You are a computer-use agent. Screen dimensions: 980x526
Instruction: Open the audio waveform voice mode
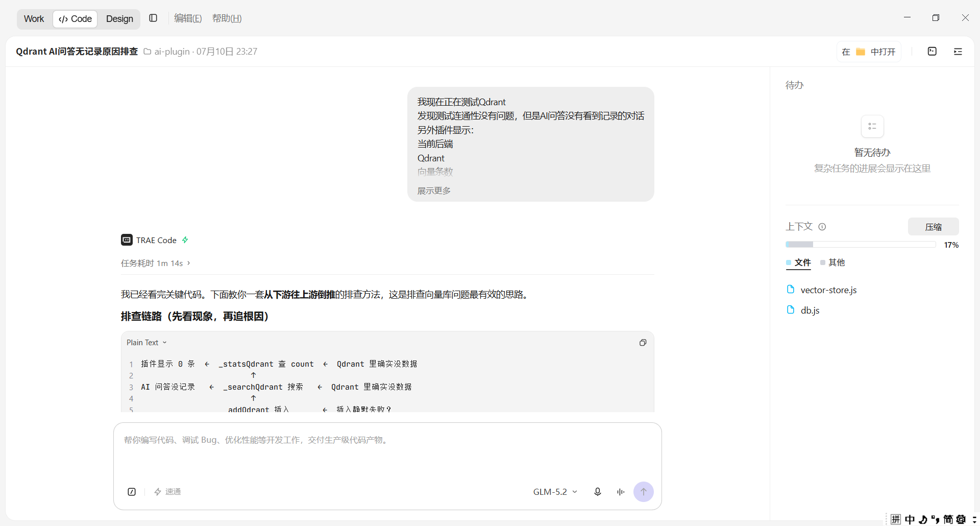point(621,492)
